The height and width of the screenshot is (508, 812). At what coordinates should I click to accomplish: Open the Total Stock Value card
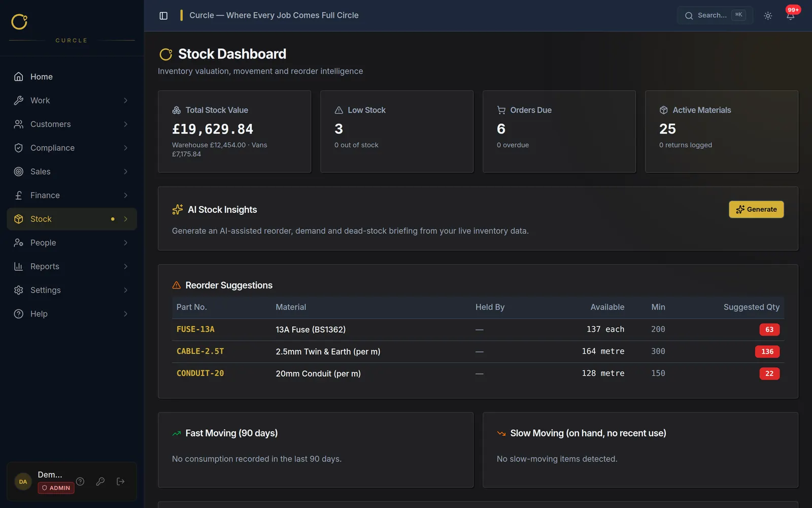234,132
